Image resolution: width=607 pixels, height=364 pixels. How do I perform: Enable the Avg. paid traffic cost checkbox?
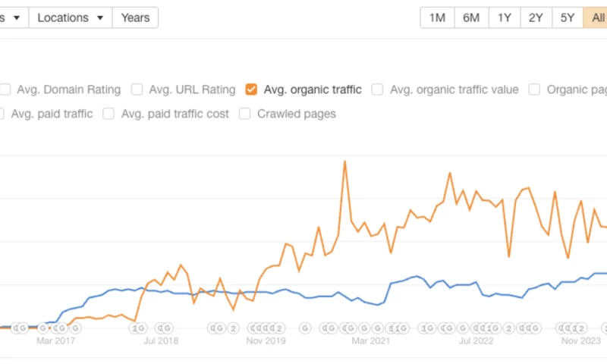(x=109, y=114)
